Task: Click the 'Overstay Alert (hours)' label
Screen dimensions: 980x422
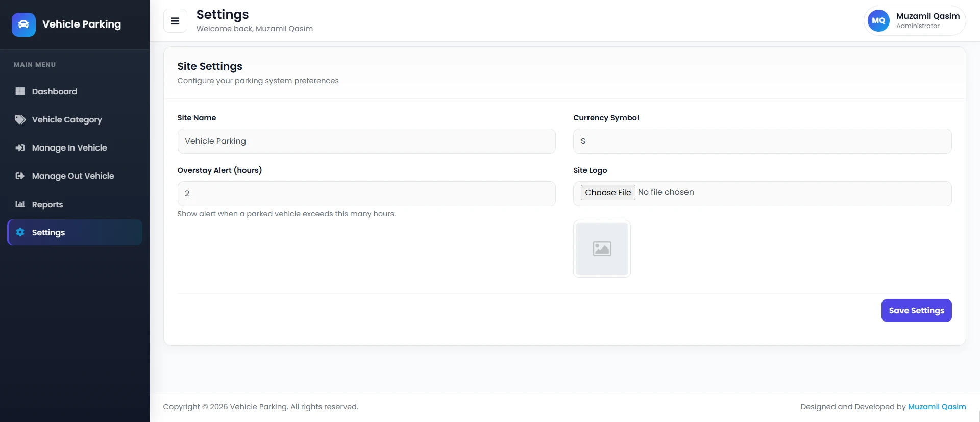Action: click(219, 170)
